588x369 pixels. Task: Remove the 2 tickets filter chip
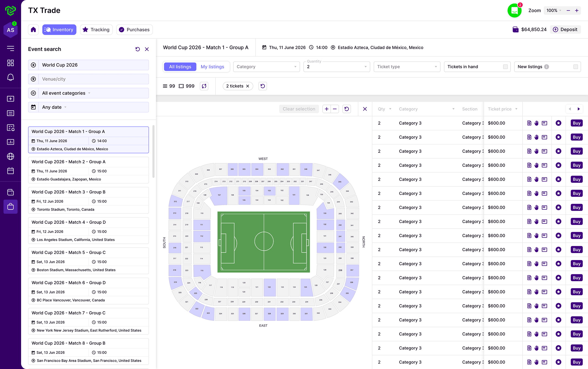coord(248,86)
